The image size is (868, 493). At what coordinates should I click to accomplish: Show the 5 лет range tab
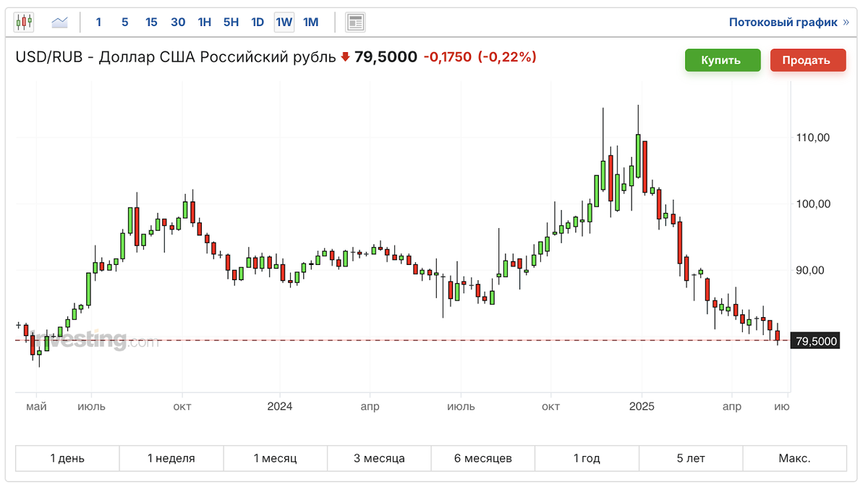point(691,458)
